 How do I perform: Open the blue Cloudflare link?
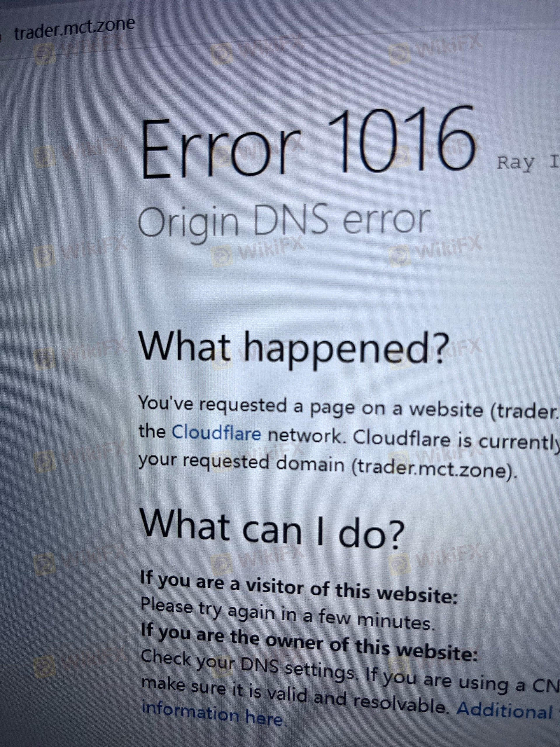pyautogui.click(x=216, y=433)
